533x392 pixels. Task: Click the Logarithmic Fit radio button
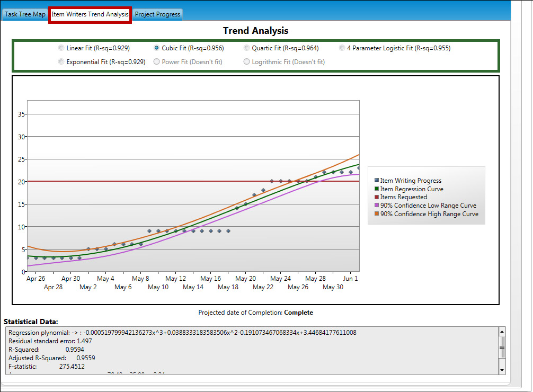tap(247, 62)
